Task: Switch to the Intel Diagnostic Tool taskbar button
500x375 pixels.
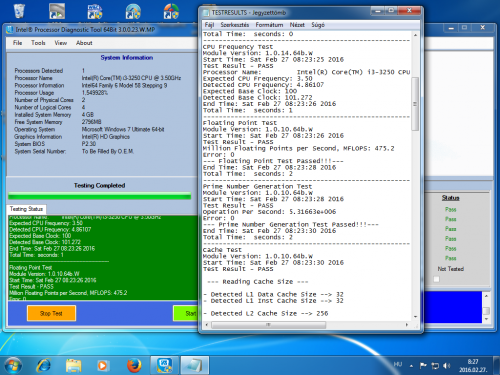Action: coord(165,365)
